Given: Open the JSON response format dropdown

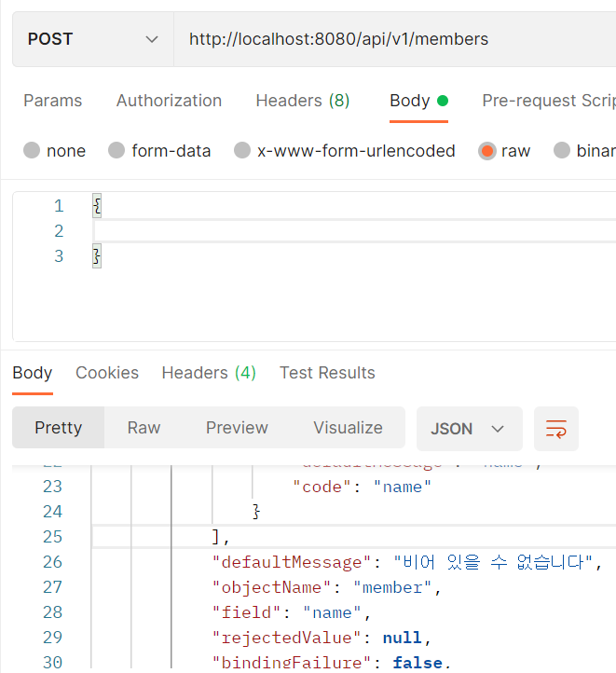Looking at the screenshot, I should click(x=469, y=429).
